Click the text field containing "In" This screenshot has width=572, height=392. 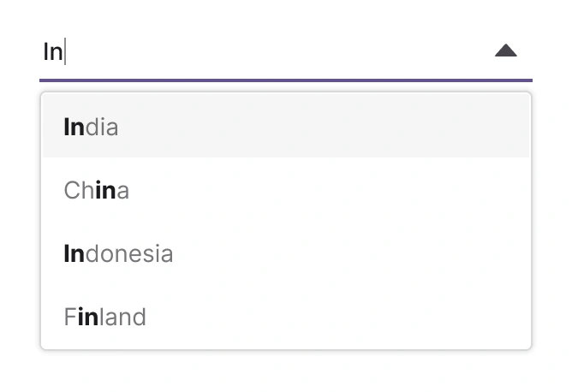[x=257, y=52]
